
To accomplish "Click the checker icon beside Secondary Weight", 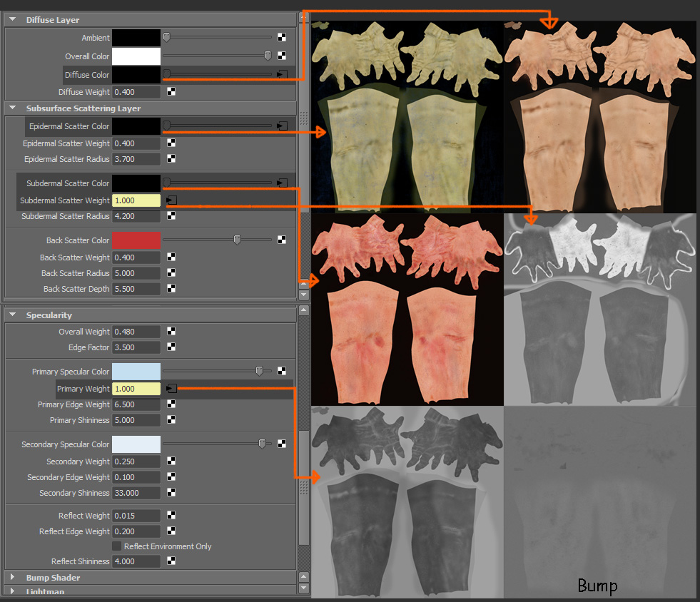I will pyautogui.click(x=171, y=461).
